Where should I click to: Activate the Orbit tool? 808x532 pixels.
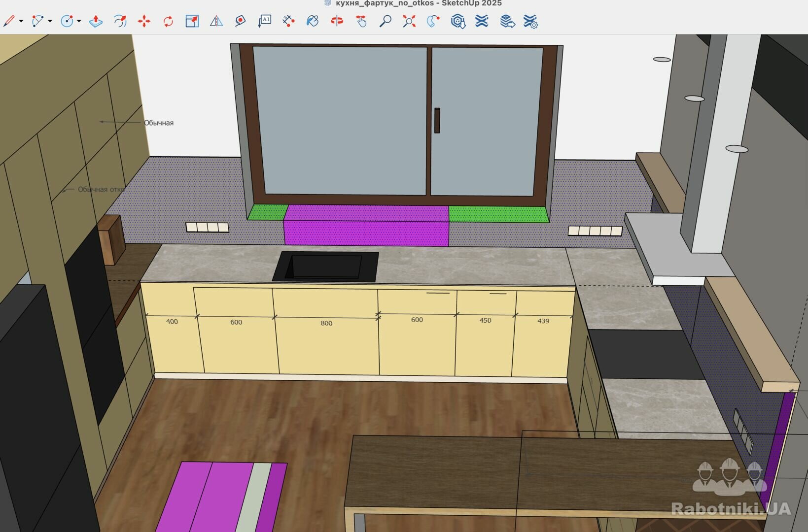tap(337, 21)
